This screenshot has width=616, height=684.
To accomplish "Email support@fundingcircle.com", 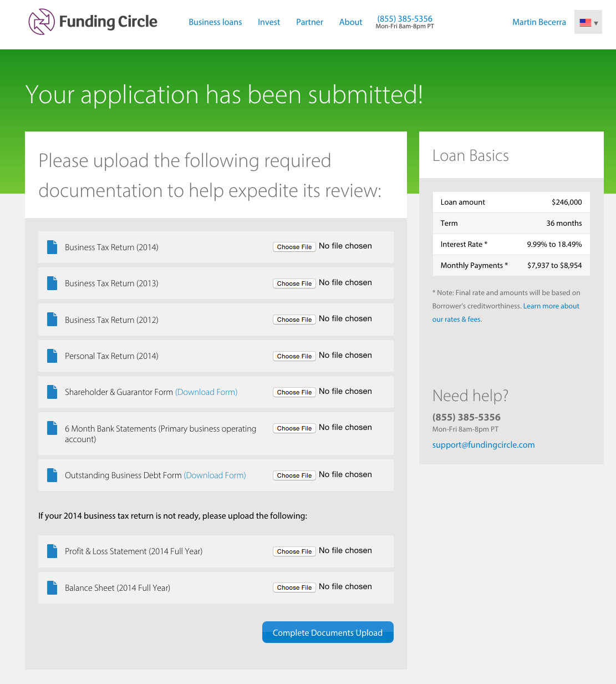I will [x=483, y=445].
